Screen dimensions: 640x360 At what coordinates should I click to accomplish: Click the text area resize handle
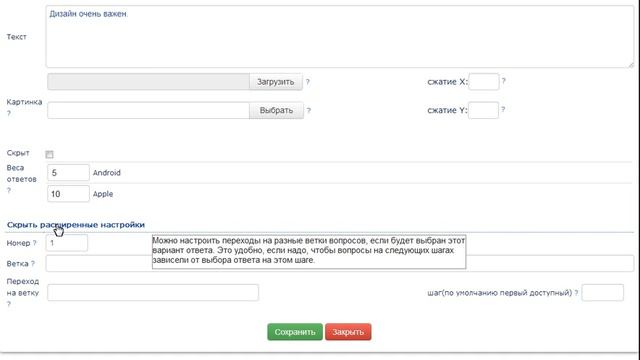click(x=631, y=64)
